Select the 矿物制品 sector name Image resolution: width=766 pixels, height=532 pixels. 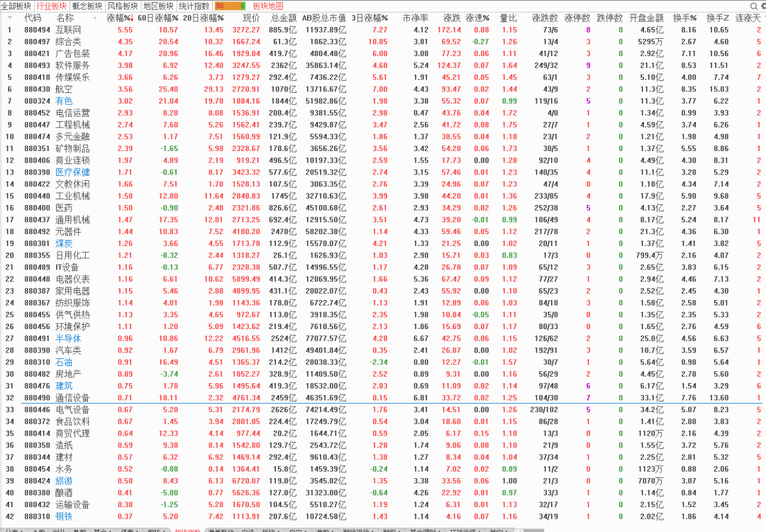pos(73,148)
